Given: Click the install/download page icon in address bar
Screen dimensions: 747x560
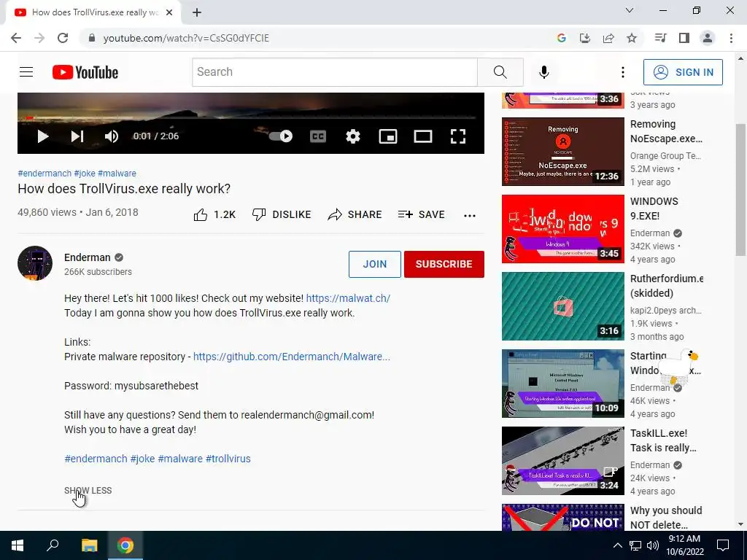Looking at the screenshot, I should pos(584,38).
